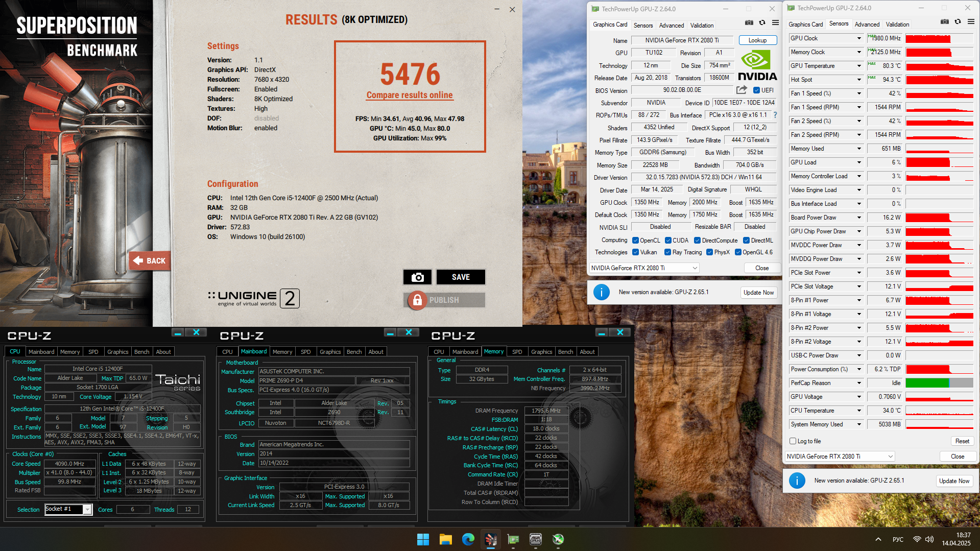Expand the GPU Clock sensor dropdown
The image size is (980, 551).
859,38
